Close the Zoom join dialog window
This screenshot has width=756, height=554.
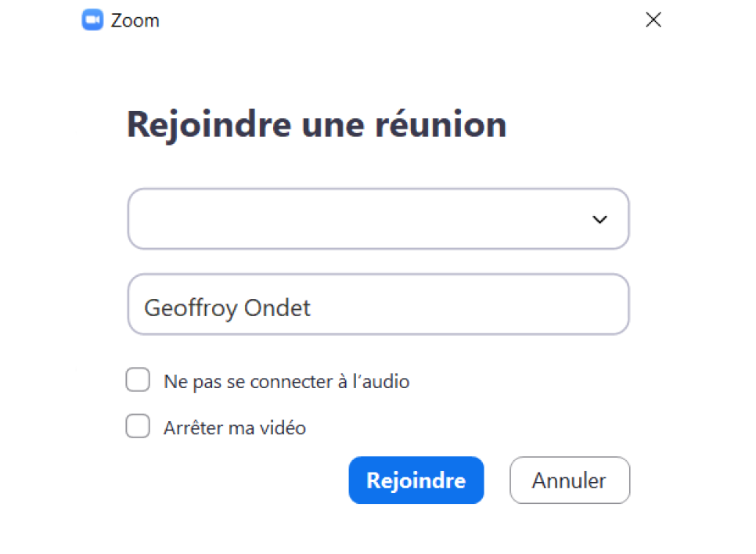[653, 20]
